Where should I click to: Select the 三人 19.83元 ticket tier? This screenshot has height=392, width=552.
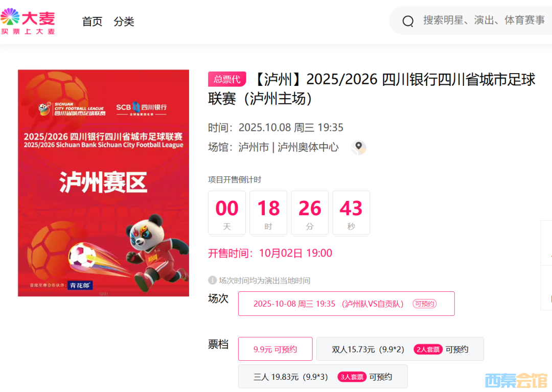pyautogui.click(x=323, y=377)
